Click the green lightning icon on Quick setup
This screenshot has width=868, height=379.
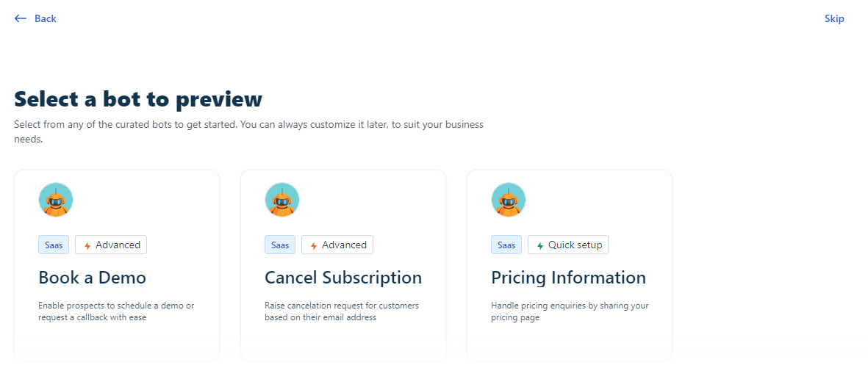coord(540,245)
